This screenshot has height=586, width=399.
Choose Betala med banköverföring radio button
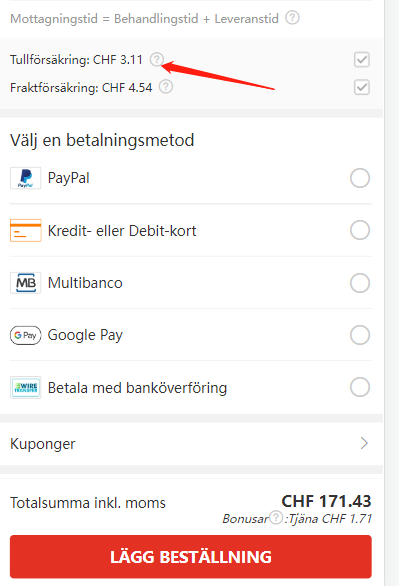click(360, 387)
